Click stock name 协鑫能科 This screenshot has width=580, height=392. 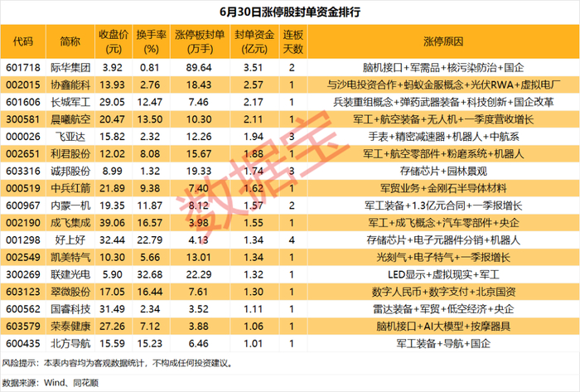(x=70, y=85)
